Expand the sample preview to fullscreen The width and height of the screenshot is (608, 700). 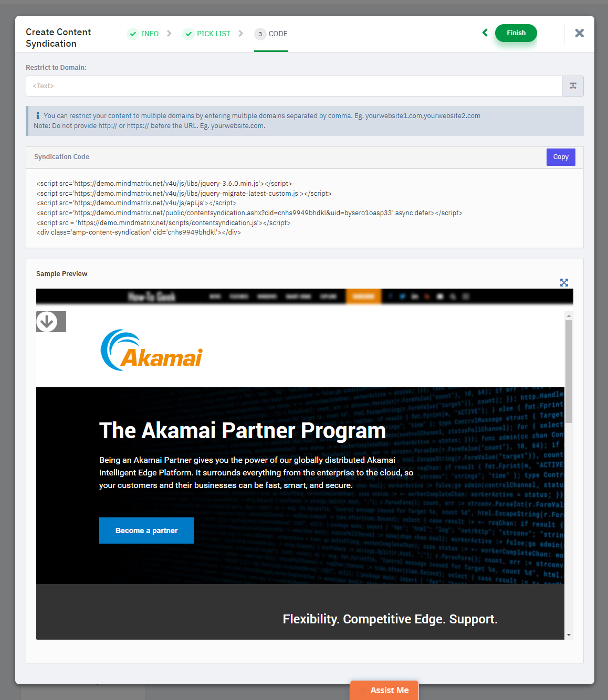(x=564, y=282)
